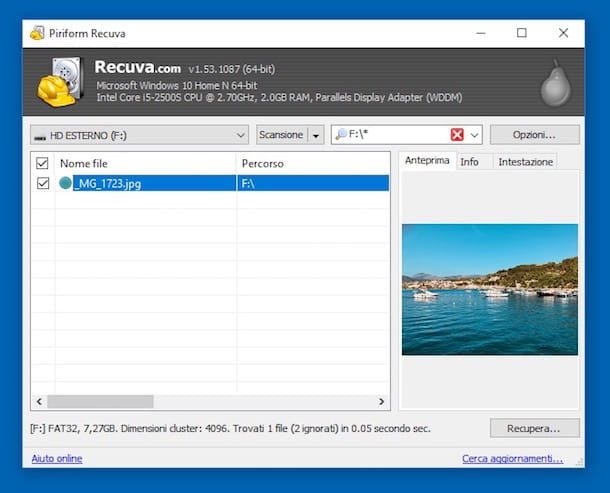
Task: Click the magnifier icon in filter box
Action: point(341,135)
